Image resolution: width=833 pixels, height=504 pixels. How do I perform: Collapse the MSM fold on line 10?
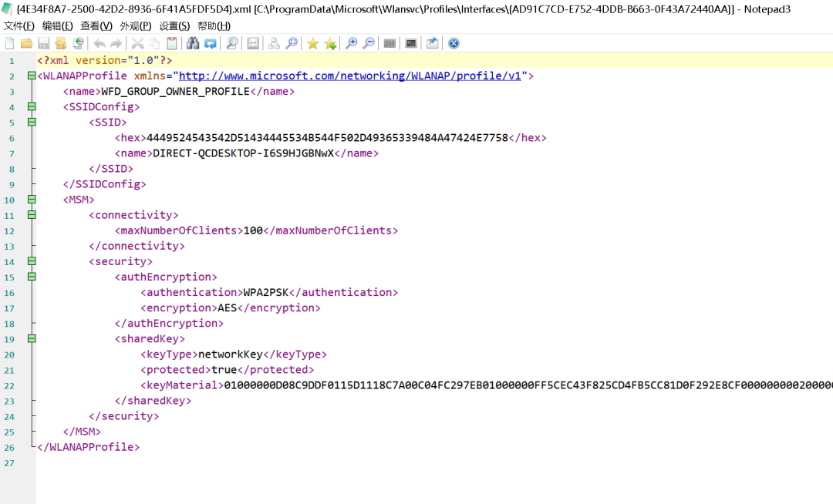32,200
